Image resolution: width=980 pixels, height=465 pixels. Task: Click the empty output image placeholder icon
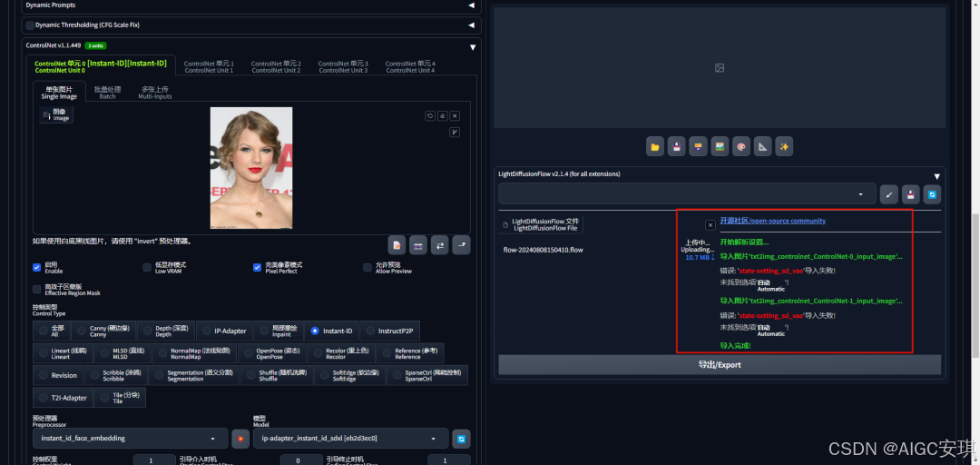point(720,67)
